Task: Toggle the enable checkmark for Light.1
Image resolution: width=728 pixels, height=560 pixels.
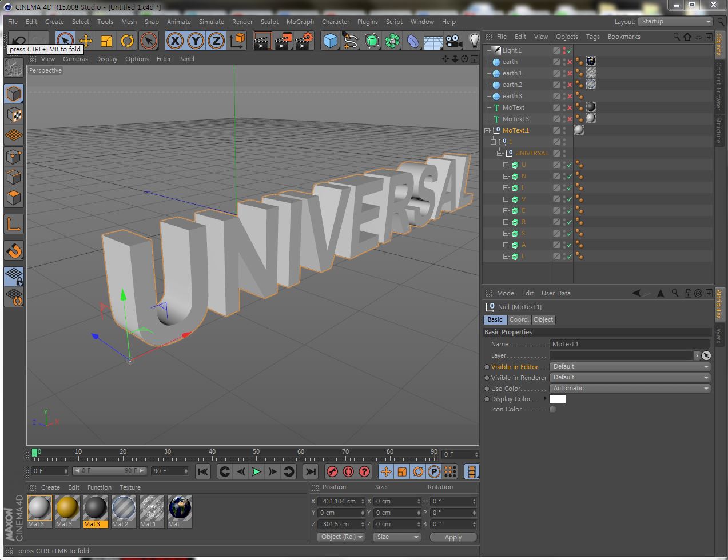Action: coord(570,50)
